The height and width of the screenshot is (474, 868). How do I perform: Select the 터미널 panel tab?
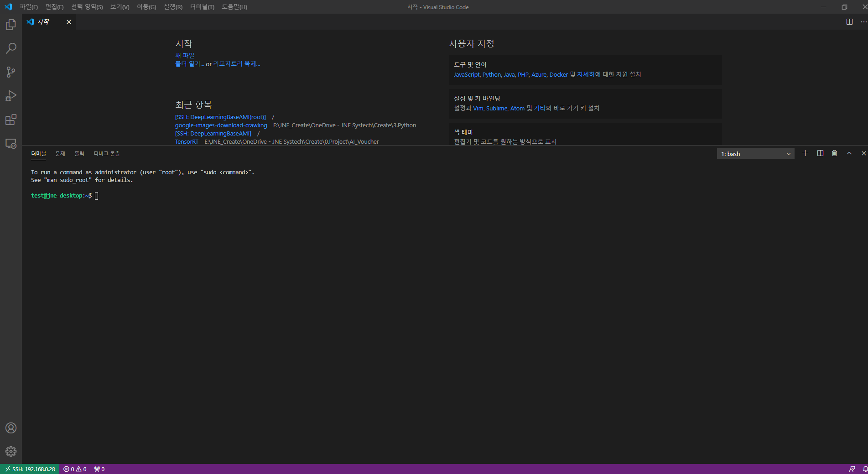coord(38,154)
